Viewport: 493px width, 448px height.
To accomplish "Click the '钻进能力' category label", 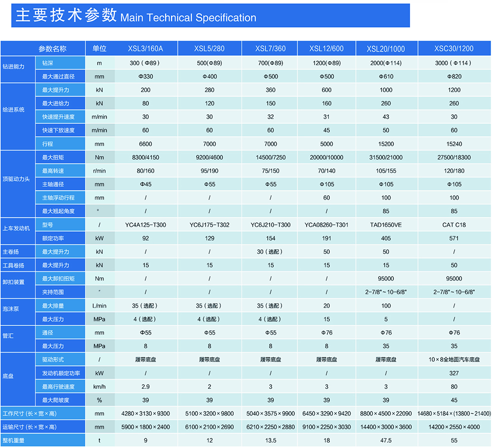I will click(x=13, y=67).
